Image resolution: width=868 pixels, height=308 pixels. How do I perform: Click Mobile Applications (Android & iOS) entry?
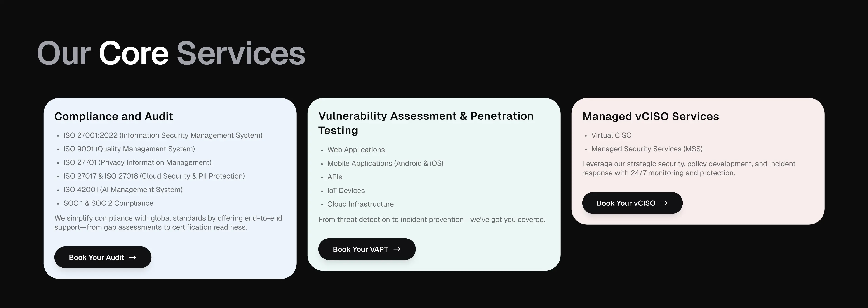(x=385, y=163)
